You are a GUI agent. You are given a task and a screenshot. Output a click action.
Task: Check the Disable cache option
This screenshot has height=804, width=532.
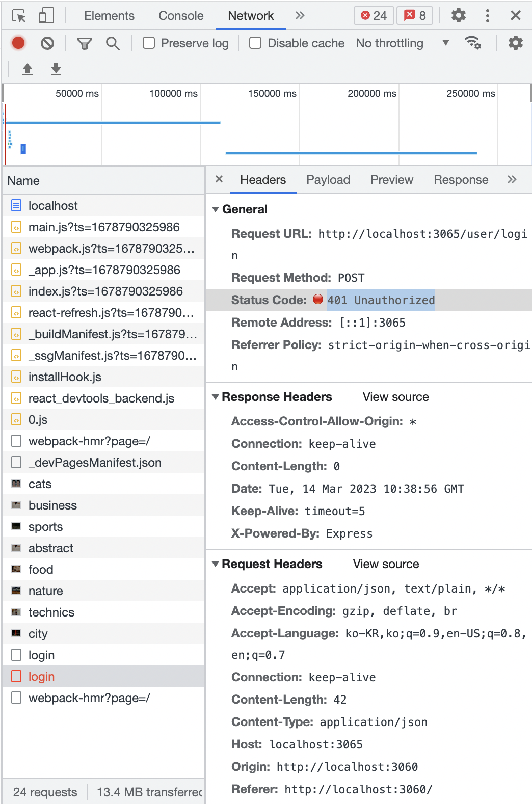(x=255, y=43)
